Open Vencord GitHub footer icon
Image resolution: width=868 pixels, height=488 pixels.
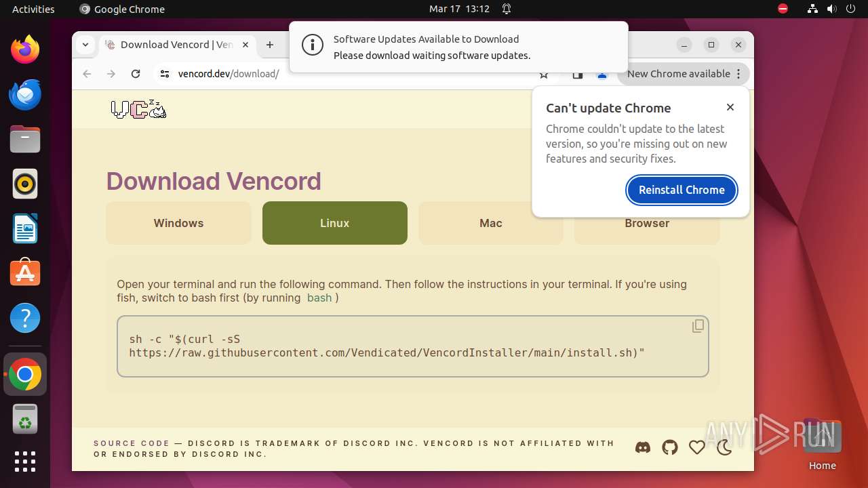pyautogui.click(x=670, y=447)
